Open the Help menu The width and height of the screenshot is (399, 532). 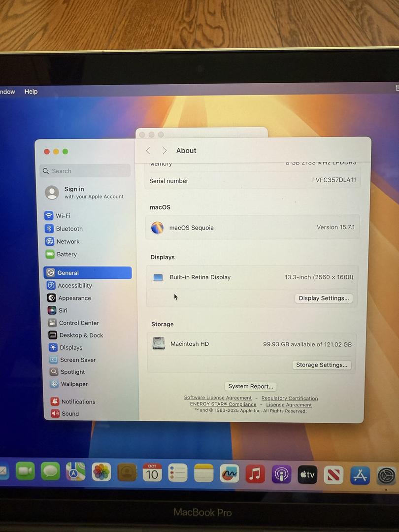31,92
